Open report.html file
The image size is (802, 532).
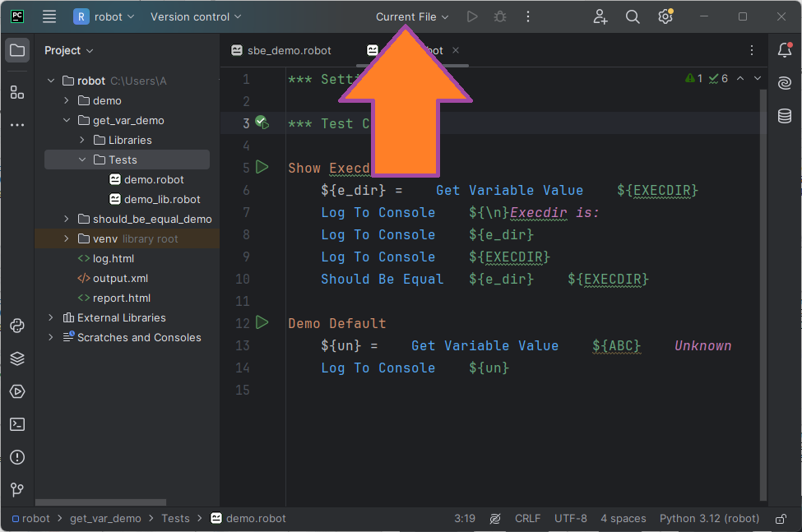point(114,298)
